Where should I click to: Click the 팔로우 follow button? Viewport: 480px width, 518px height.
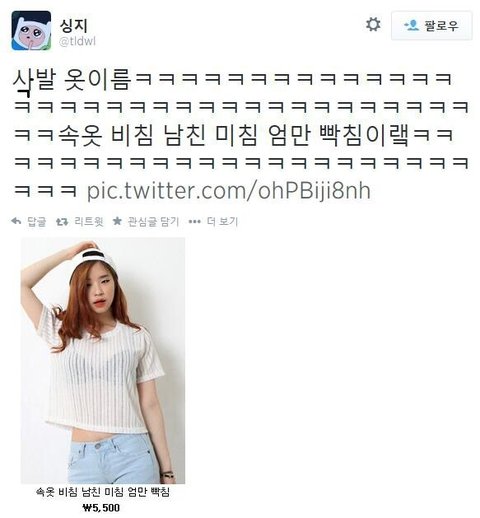click(432, 26)
